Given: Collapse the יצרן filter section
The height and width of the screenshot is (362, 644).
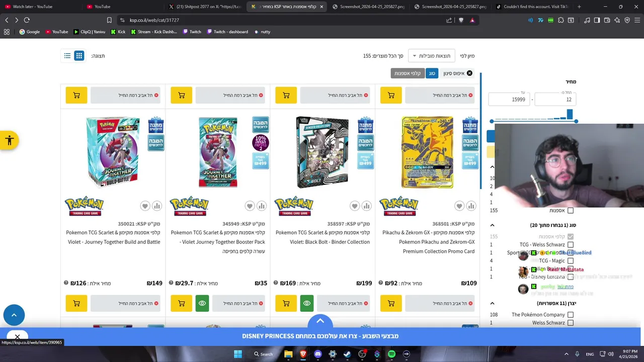Looking at the screenshot, I should (492, 304).
